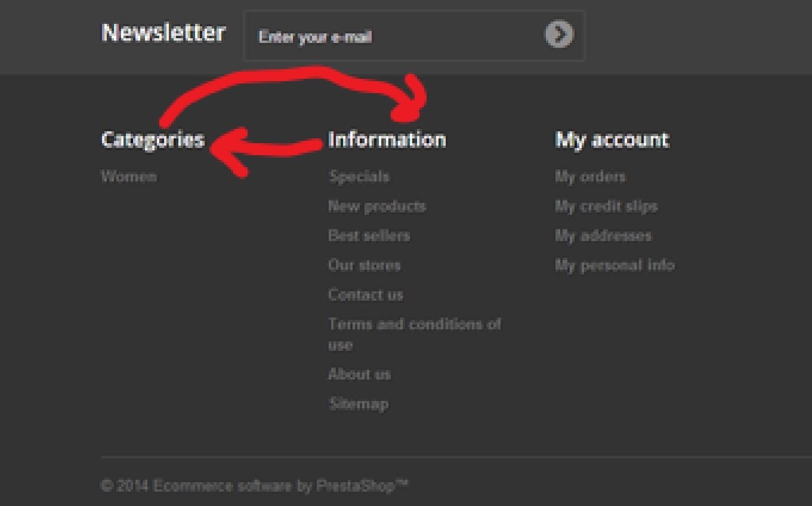Open the Specials link
This screenshot has height=506, width=812.
pos(359,177)
